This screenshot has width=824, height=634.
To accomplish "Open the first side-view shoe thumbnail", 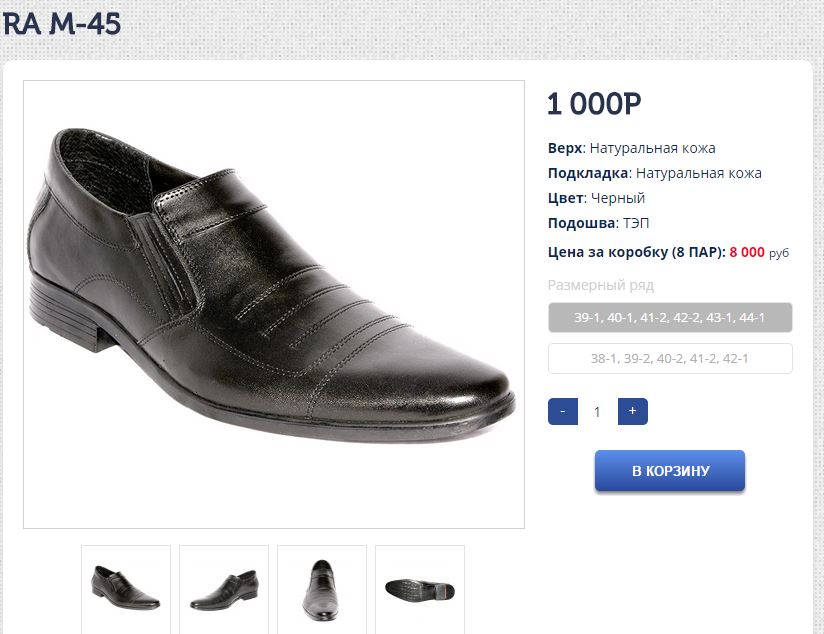I will point(126,588).
